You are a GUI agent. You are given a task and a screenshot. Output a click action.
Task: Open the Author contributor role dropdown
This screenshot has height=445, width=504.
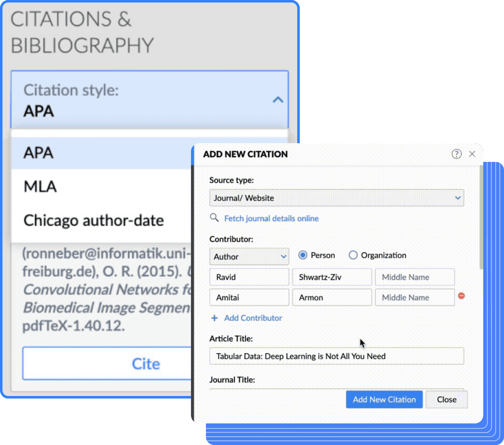coord(249,257)
